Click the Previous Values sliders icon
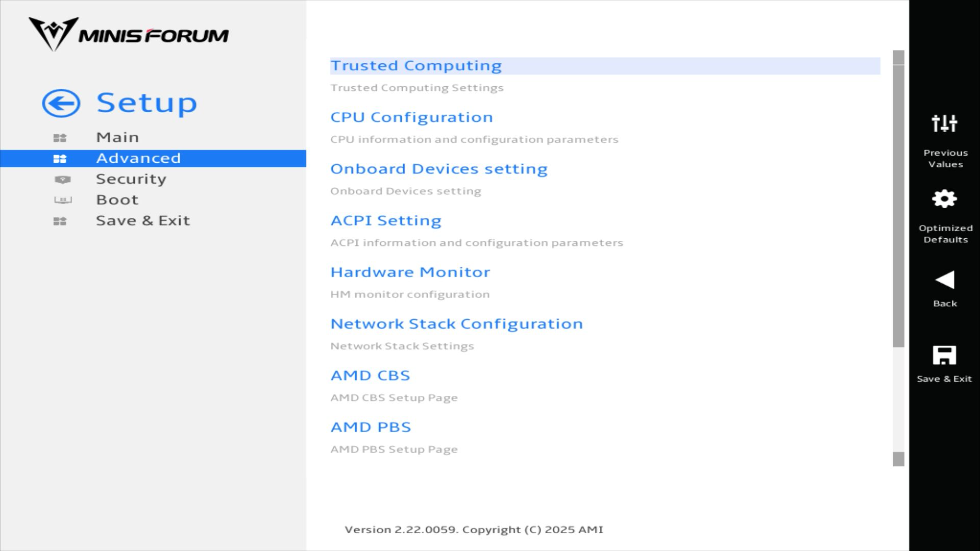This screenshot has width=980, height=551. coord(944,123)
